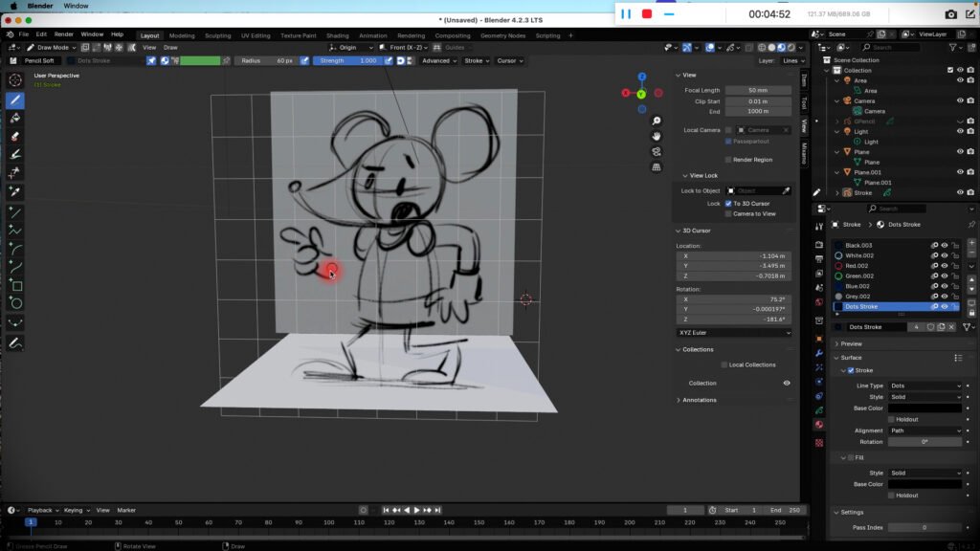Select the Line primitive tool

tap(15, 213)
